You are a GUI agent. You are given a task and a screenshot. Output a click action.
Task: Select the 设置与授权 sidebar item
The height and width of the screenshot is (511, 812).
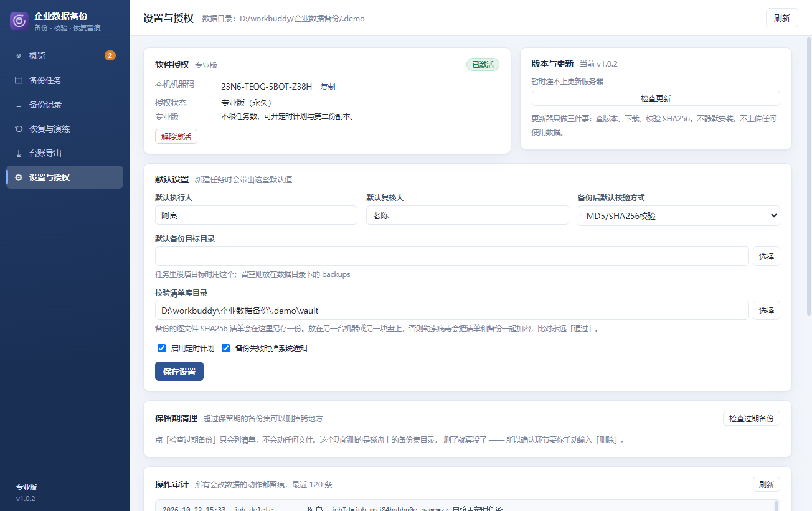coord(65,177)
